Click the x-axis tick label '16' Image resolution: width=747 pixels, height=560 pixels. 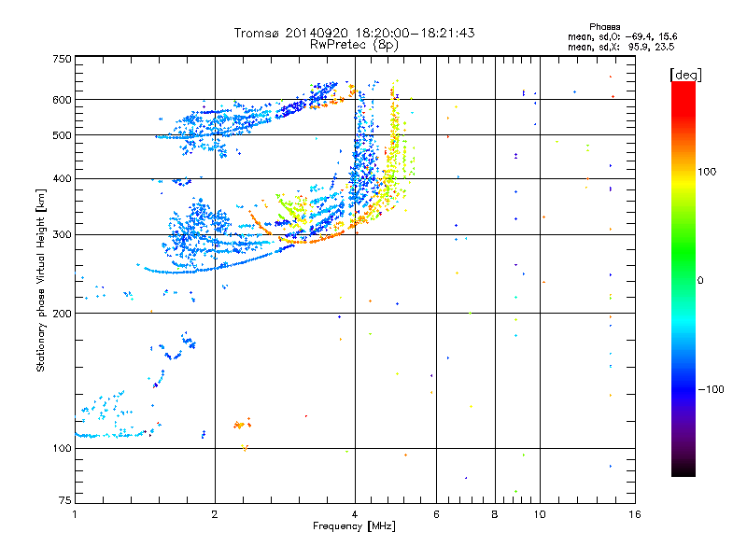pyautogui.click(x=635, y=514)
